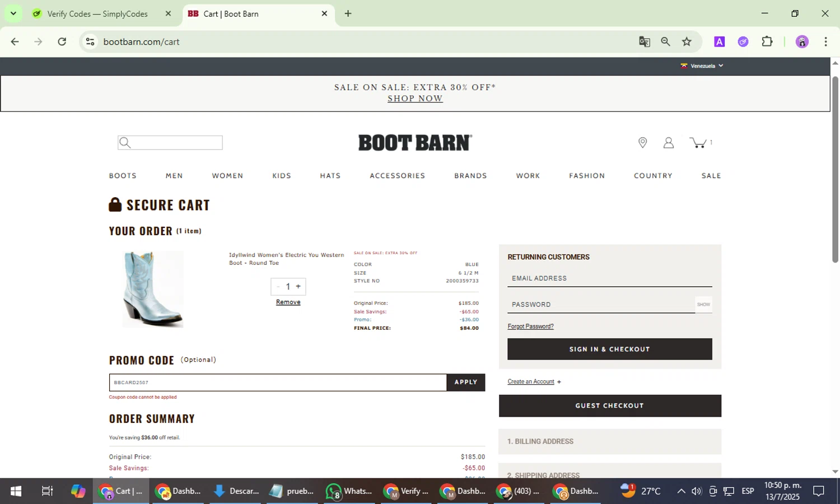Open the WORK navigation menu
Screen dimensions: 840x504
[528, 176]
